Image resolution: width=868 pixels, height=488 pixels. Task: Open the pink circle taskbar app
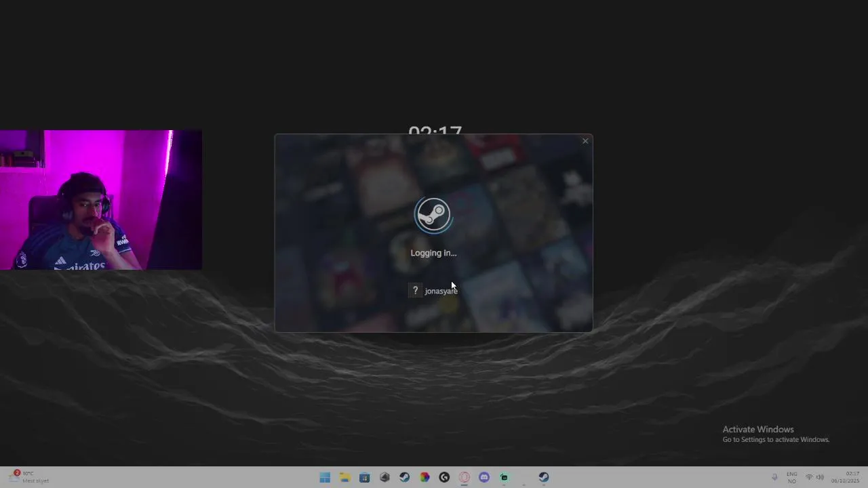(x=465, y=477)
